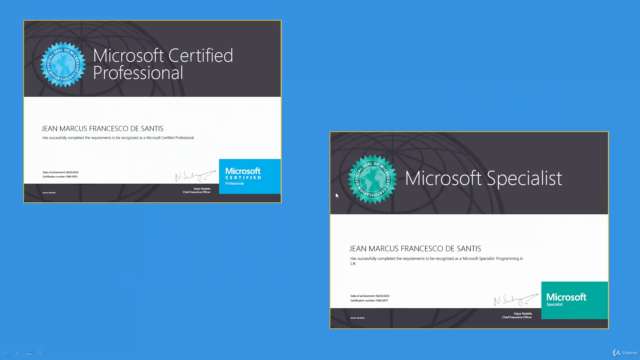This screenshot has width=640, height=360.
Task: Click the green seal on Specialist certificate
Action: click(372, 179)
